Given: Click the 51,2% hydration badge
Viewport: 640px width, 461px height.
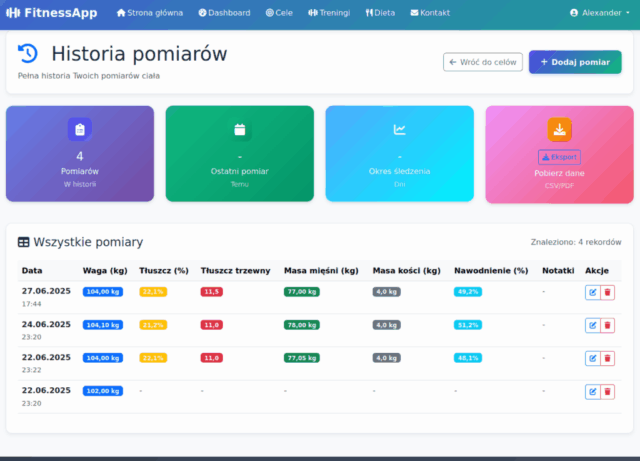Looking at the screenshot, I should 468,325.
